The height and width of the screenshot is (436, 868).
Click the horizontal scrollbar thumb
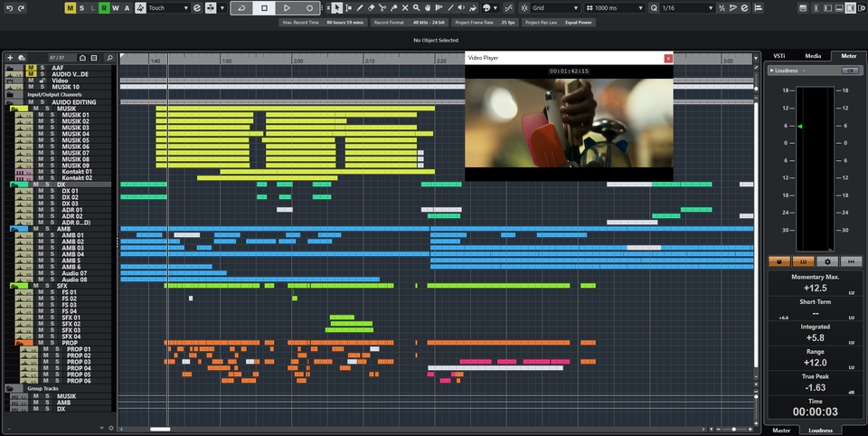160,430
